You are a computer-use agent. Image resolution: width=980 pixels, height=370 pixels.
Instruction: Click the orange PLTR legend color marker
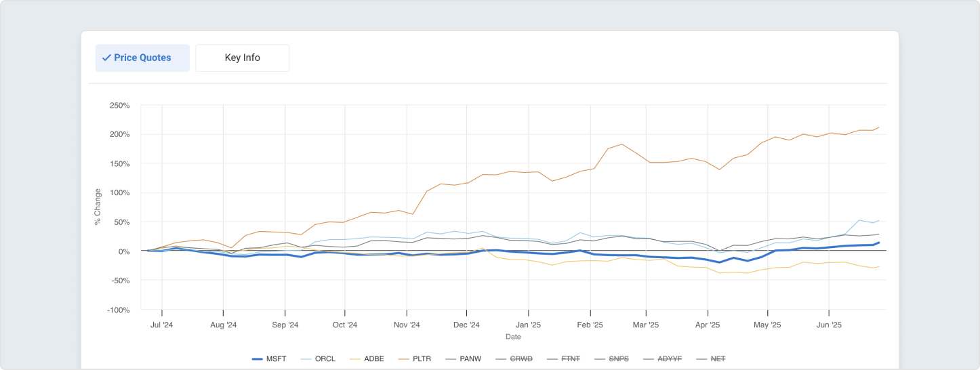[405, 358]
